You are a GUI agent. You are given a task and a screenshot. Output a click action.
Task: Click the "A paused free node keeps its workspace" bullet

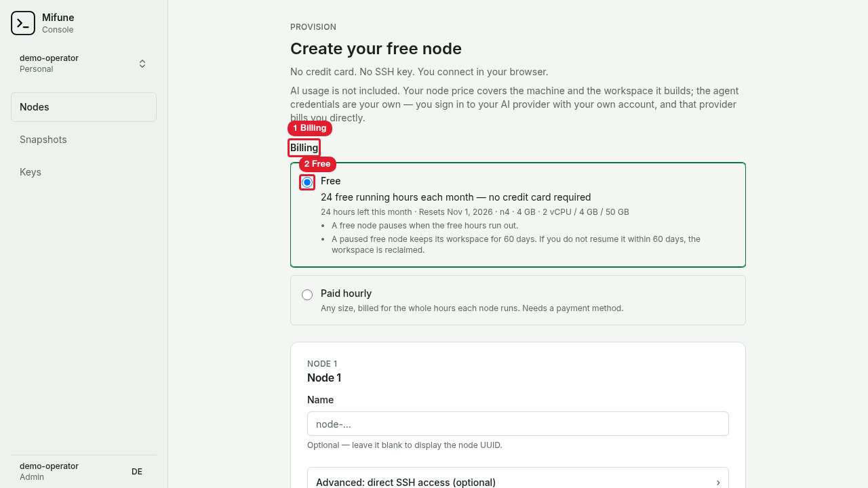(x=516, y=245)
